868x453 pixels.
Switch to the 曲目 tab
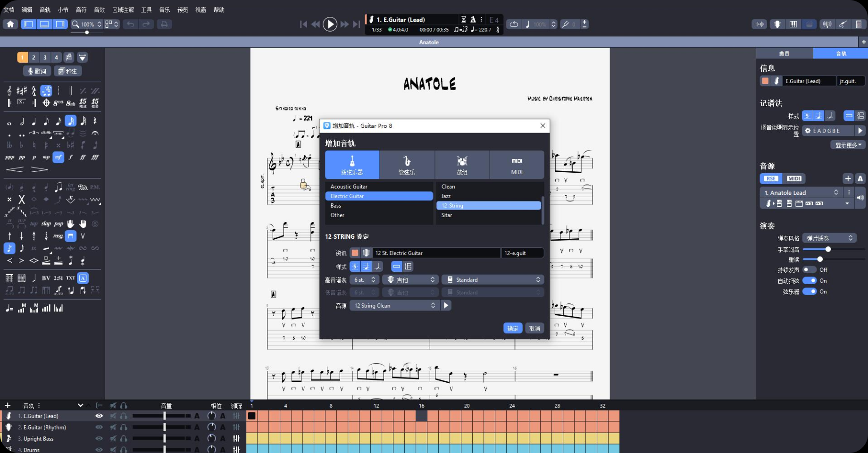point(784,53)
